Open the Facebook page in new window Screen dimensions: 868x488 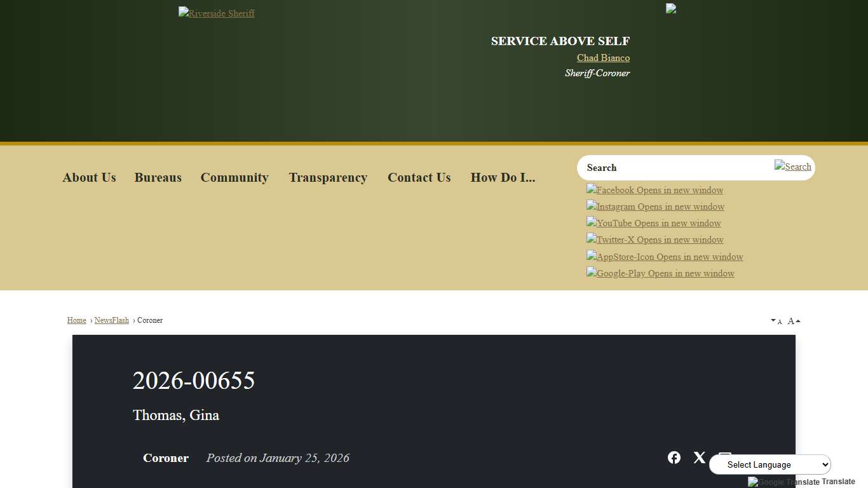[654, 189]
